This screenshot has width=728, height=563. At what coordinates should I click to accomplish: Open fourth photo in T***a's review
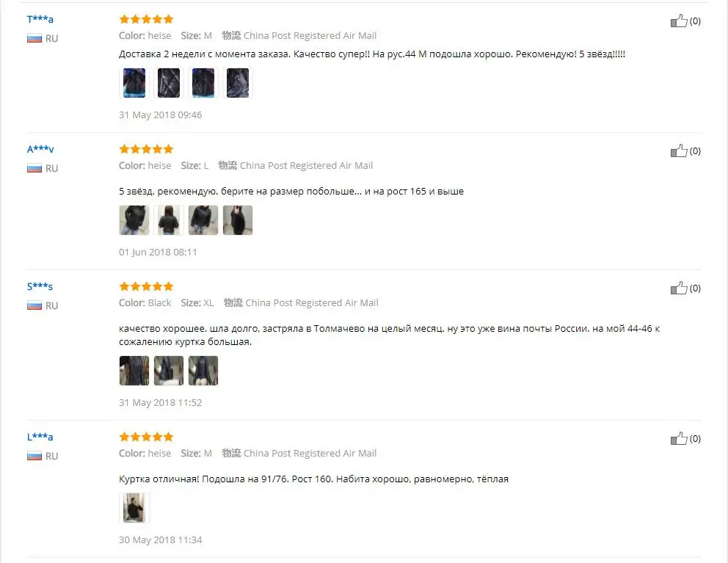coord(238,83)
